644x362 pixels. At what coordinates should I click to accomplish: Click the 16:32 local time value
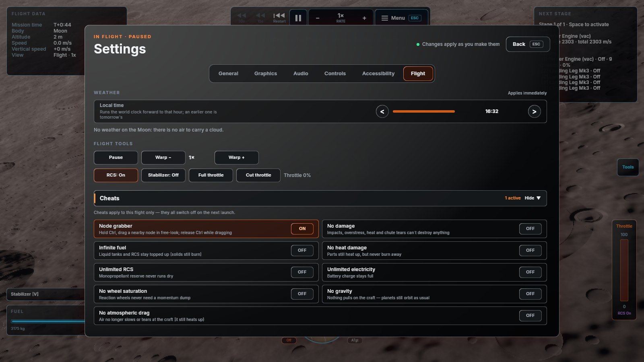[492, 111]
